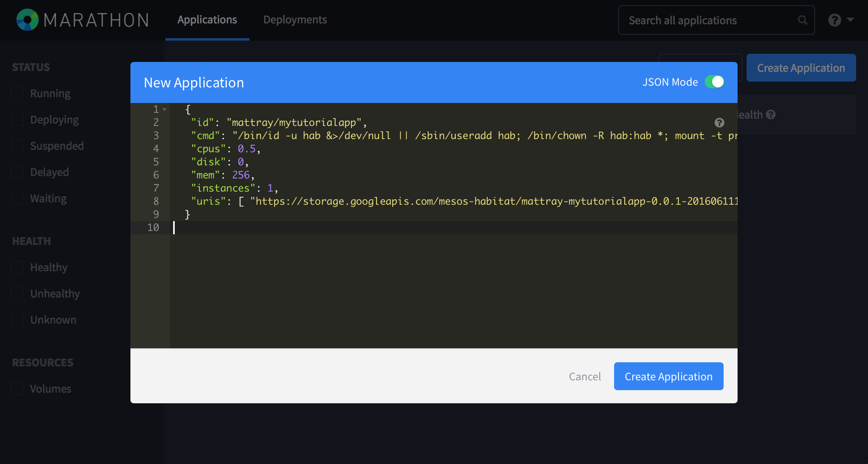Click Create Application in the dialog footer
The image size is (868, 464).
[668, 376]
